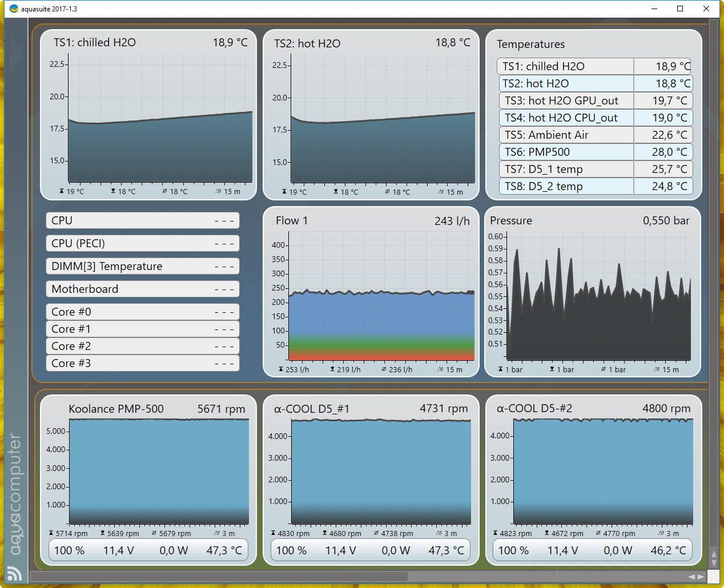
Task: Click the time delta icon in Pressure chart
Action: (x=657, y=369)
